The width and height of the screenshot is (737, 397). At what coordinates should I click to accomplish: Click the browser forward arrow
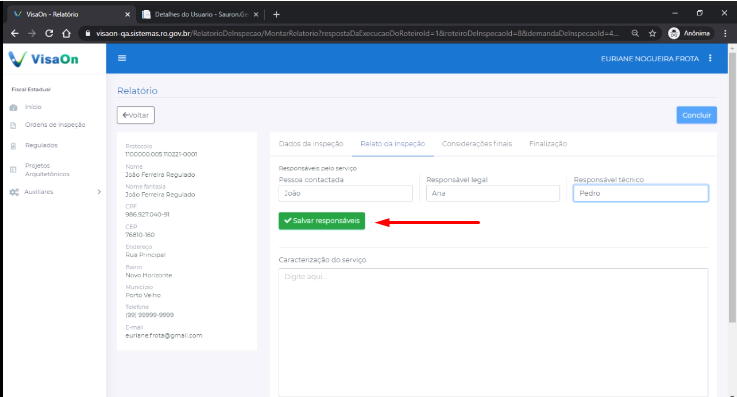[32, 33]
